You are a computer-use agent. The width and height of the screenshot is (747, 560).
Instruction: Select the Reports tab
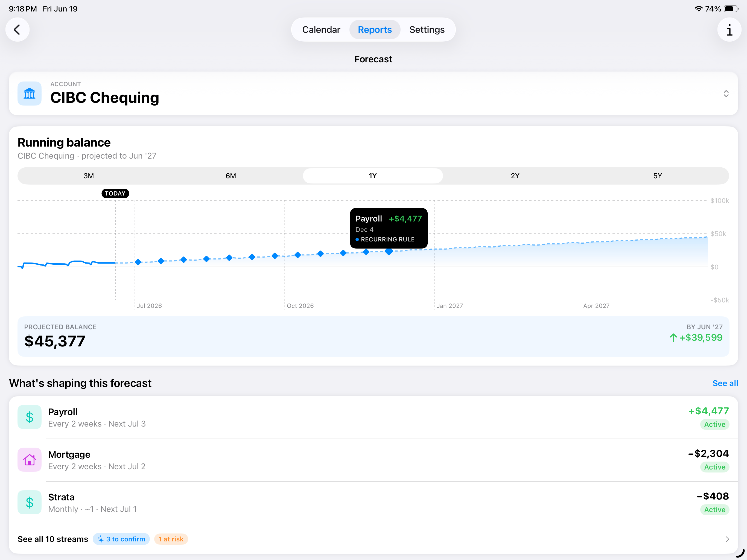(375, 30)
